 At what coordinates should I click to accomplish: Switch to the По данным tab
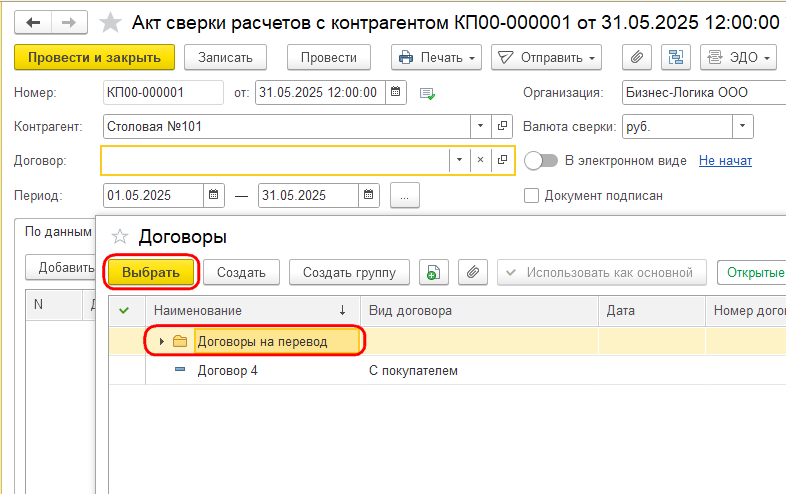point(58,231)
